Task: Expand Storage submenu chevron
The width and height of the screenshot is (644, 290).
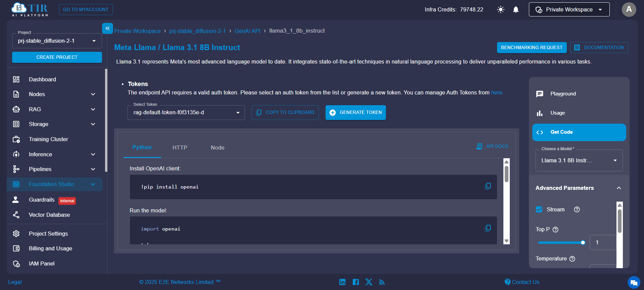Action: point(93,124)
